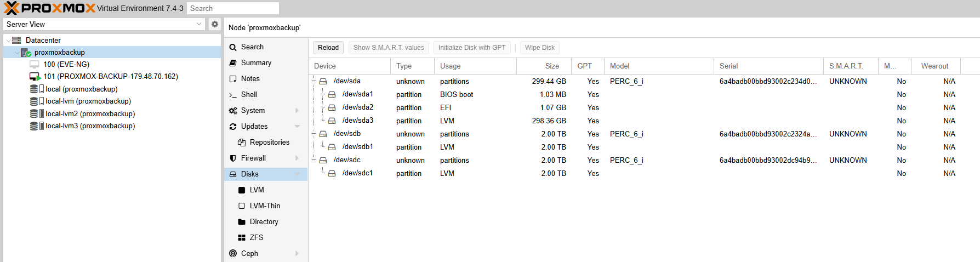Click the Notes sticky-note icon
Viewport: 980px width, 262px height.
(233, 79)
